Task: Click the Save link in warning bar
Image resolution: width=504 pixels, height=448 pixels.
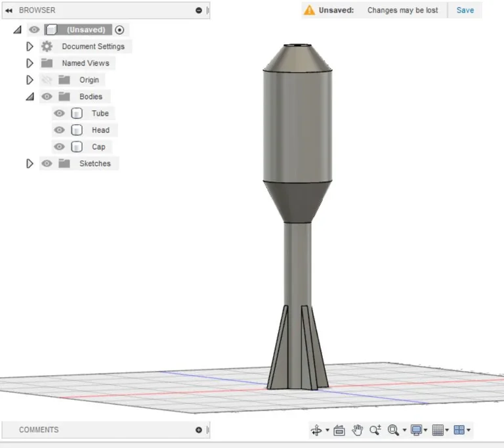Action: pyautogui.click(x=465, y=11)
